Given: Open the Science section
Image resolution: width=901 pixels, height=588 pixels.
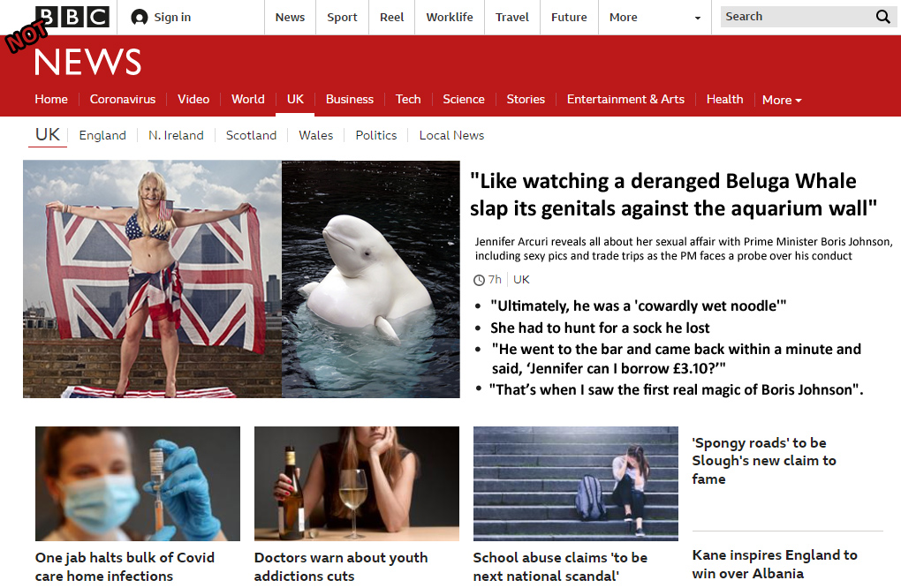Looking at the screenshot, I should click(x=464, y=100).
